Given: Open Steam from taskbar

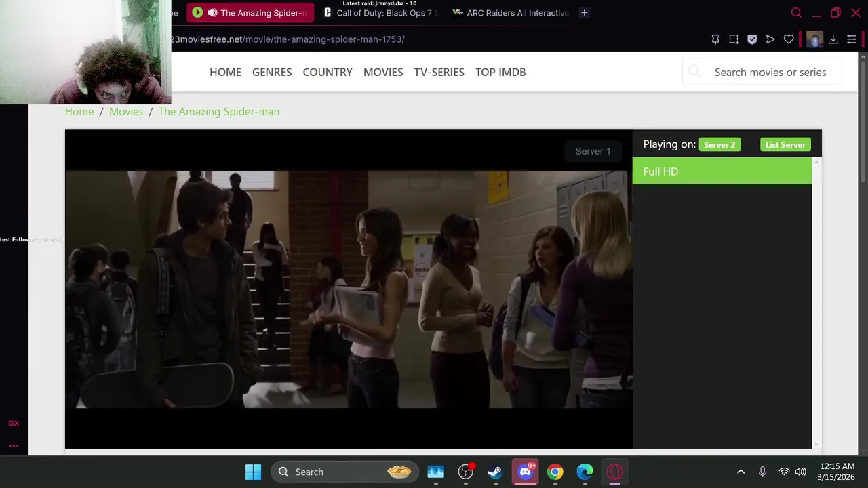Looking at the screenshot, I should pos(495,472).
